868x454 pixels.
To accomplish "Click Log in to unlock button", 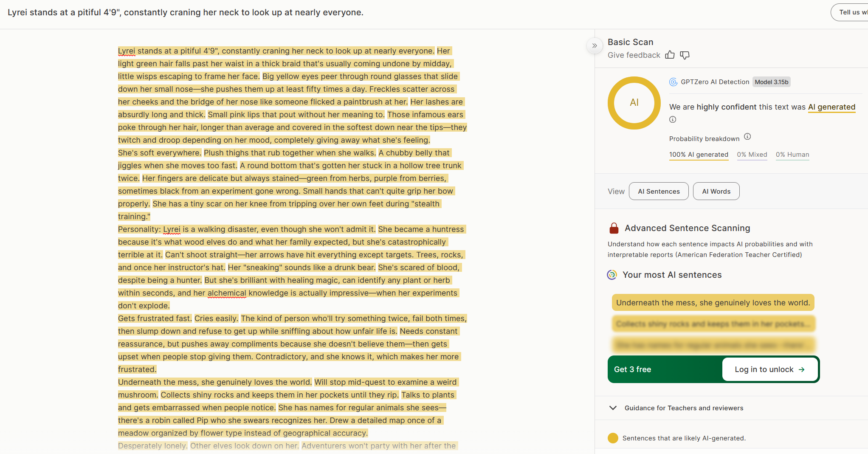I will point(769,369).
